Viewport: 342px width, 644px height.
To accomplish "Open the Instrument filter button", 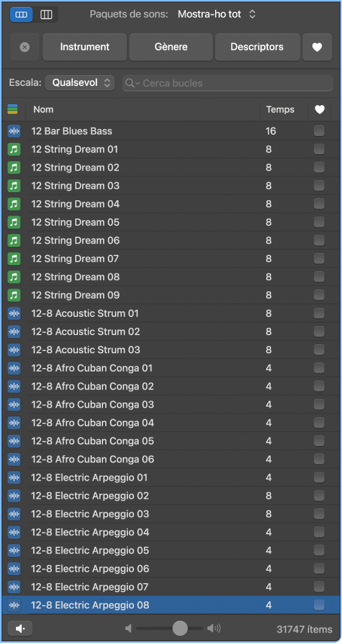I will [85, 47].
